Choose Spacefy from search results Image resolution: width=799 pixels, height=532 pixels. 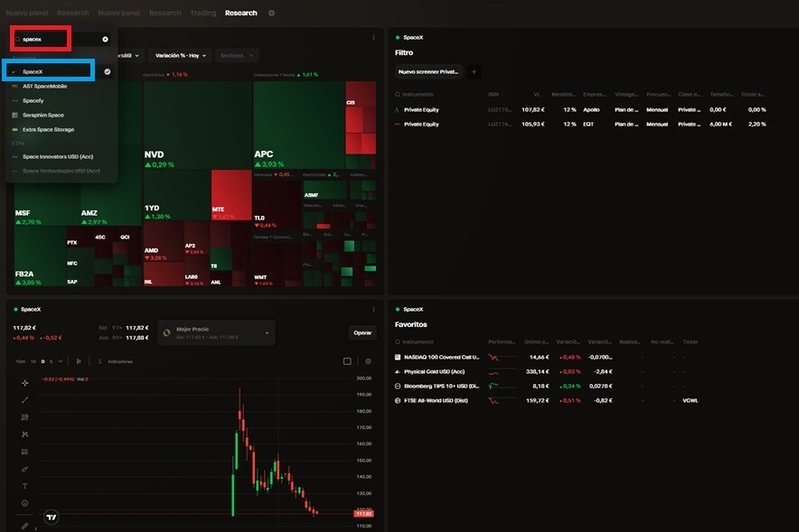pos(61,101)
